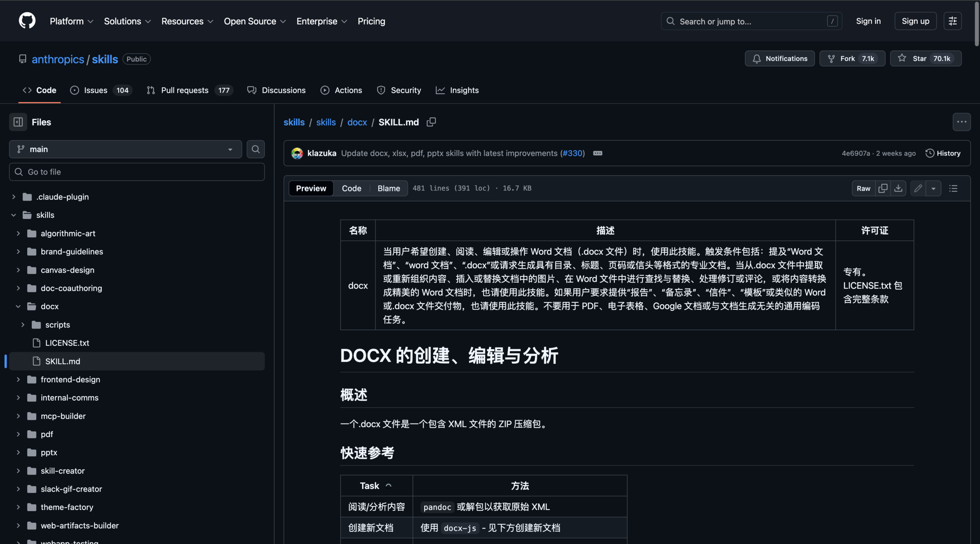
Task: Click the Go to file input field
Action: [137, 172]
